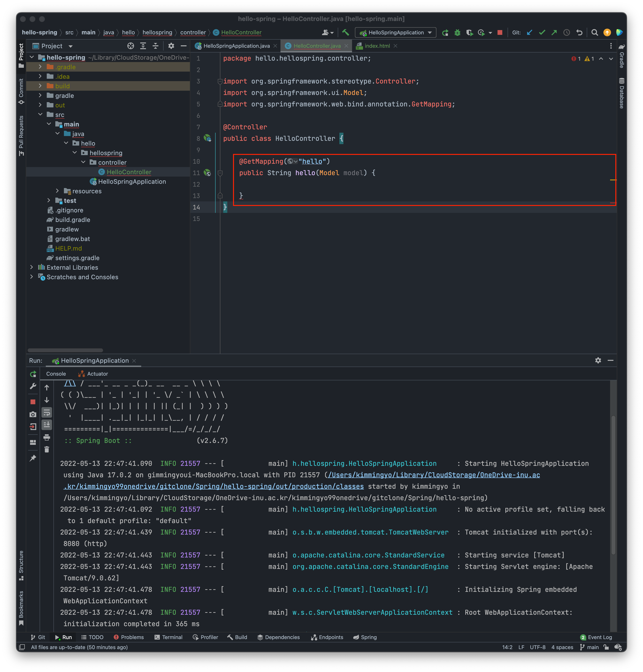Open the Problems tool tab
This screenshot has width=643, height=672.
[x=129, y=637]
